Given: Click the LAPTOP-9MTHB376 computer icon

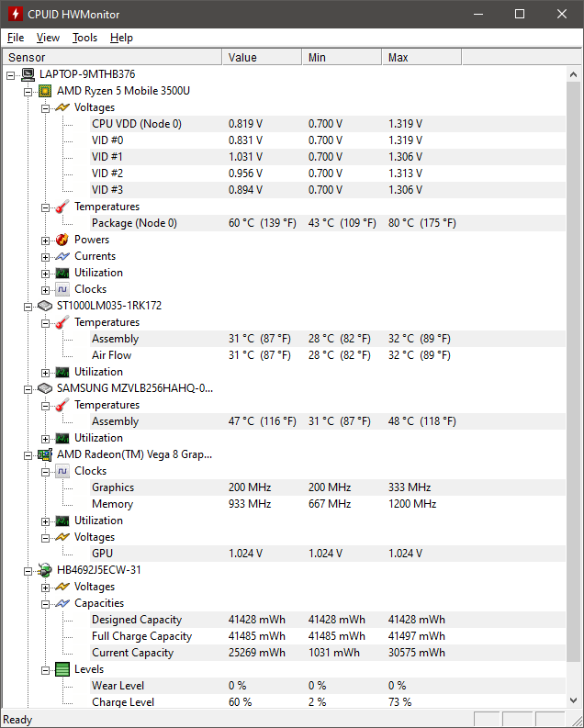Looking at the screenshot, I should [x=28, y=74].
